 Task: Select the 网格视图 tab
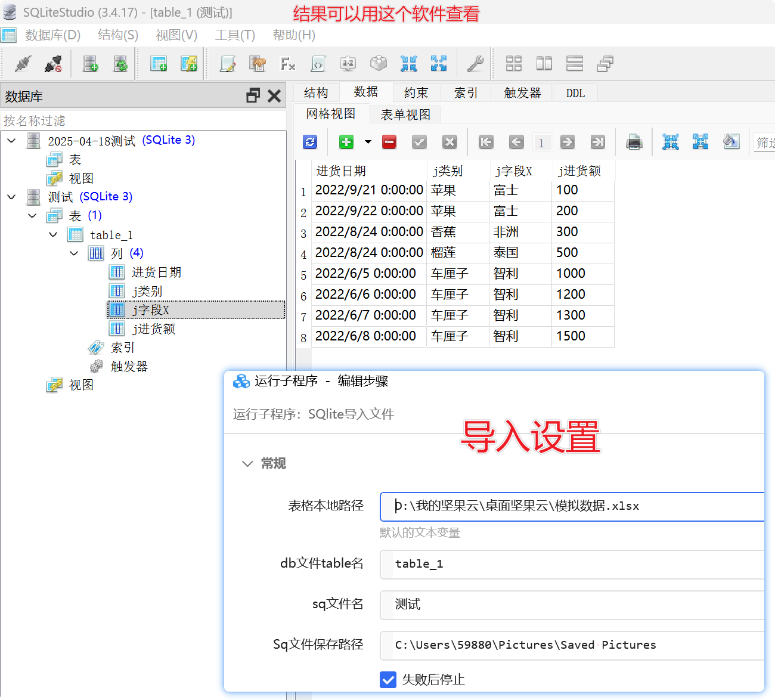(331, 114)
